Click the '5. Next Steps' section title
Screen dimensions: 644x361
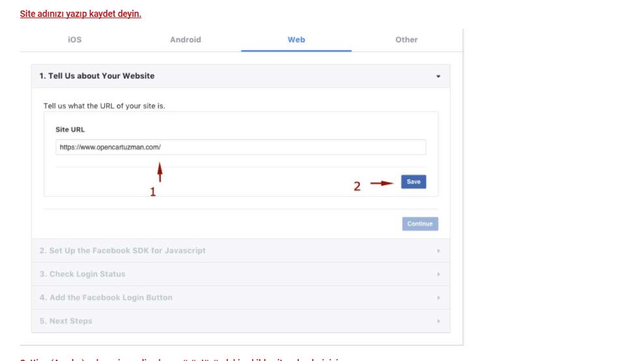66,321
